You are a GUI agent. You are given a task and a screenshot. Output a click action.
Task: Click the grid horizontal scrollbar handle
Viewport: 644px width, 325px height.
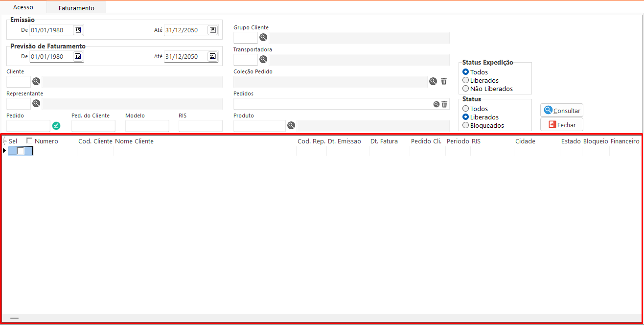tap(14, 318)
